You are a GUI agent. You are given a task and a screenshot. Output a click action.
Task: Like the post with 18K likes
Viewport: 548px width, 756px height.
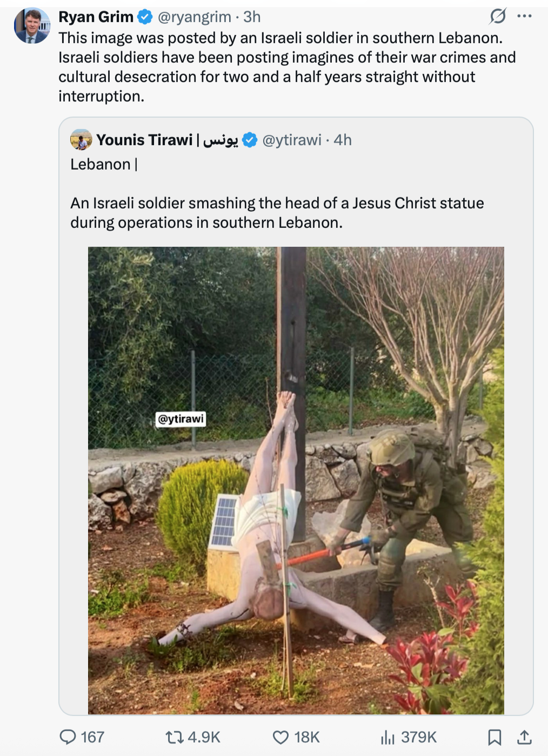(280, 737)
